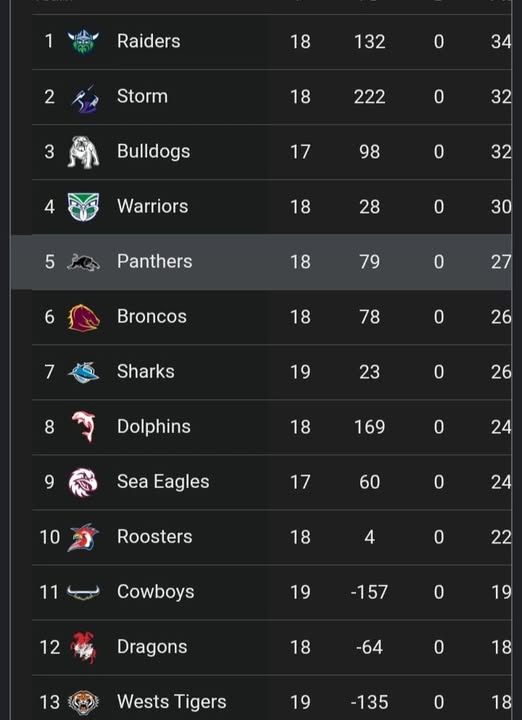Click the Raiders team logo
This screenshot has height=720, width=522.
click(x=83, y=42)
